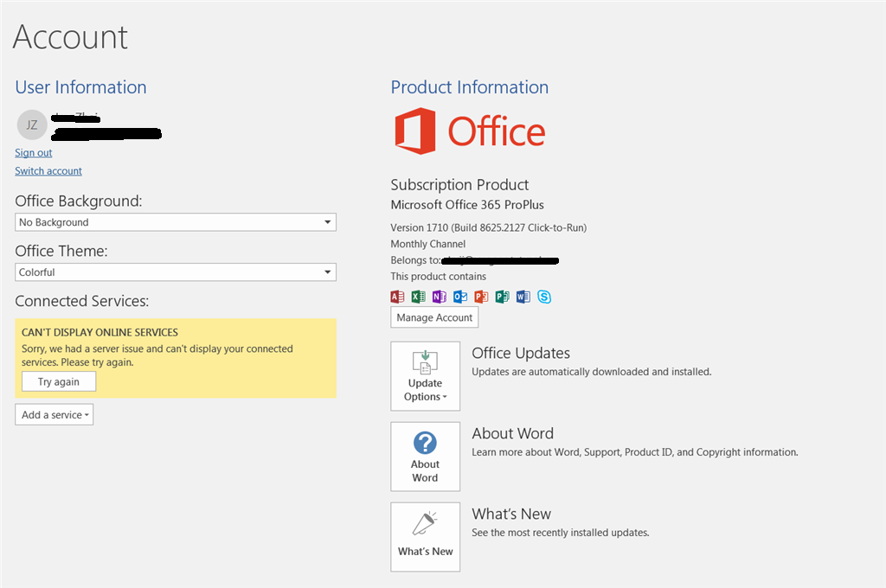Click the Access app icon
886x588 pixels.
coord(397,297)
